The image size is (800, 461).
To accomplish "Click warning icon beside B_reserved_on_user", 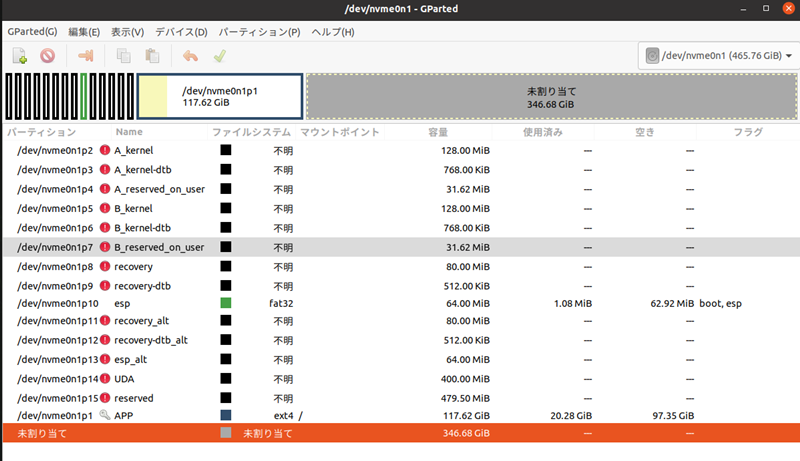I will pos(105,247).
